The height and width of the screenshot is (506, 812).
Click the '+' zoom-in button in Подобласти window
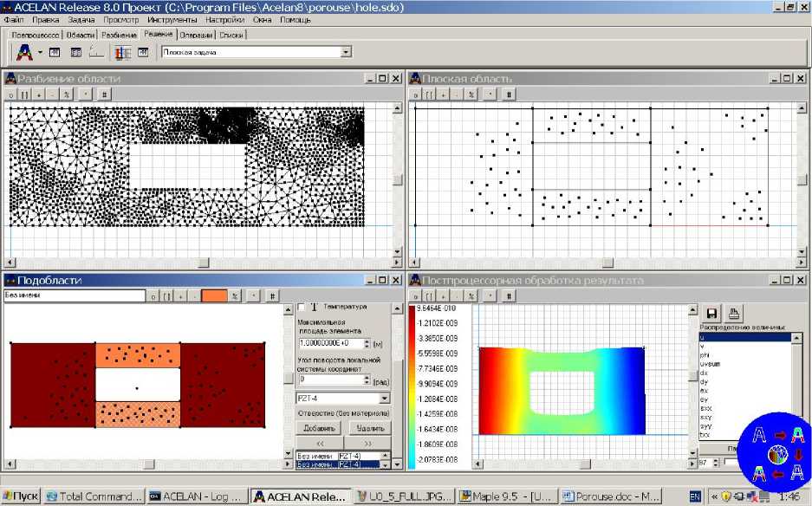click(x=181, y=295)
